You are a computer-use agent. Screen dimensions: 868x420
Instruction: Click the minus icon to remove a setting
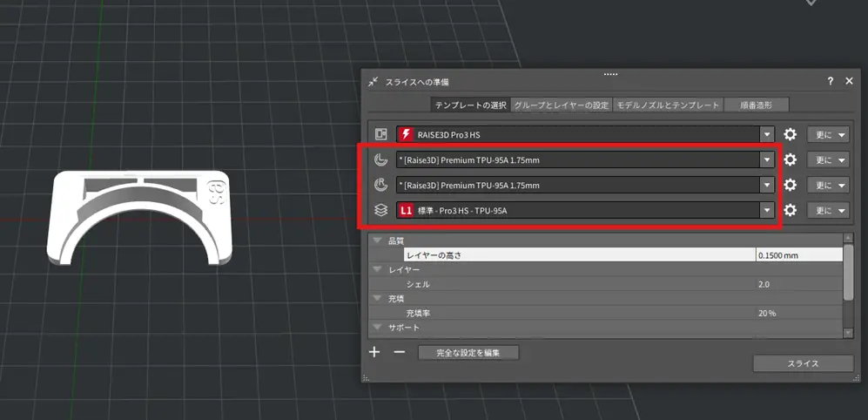pos(400,352)
